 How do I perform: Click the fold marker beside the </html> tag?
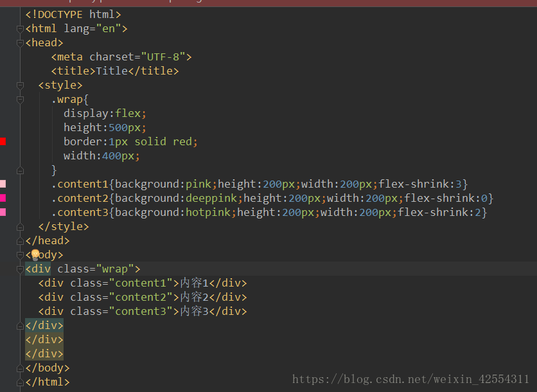(20, 382)
